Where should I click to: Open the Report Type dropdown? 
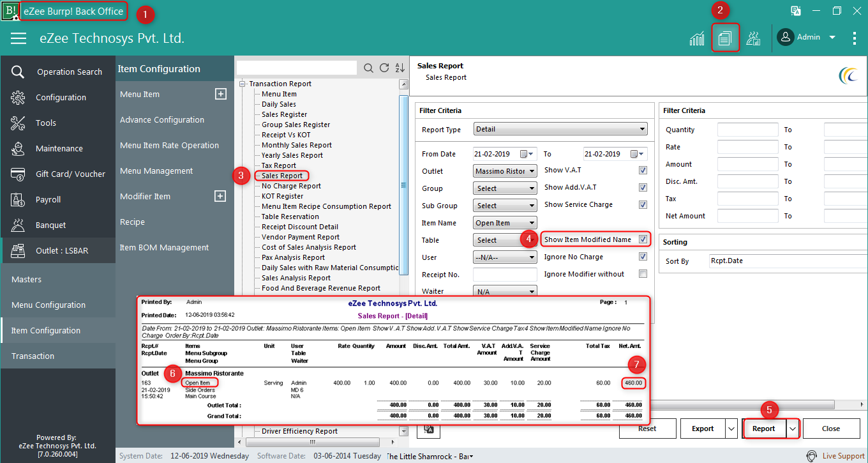tap(560, 129)
